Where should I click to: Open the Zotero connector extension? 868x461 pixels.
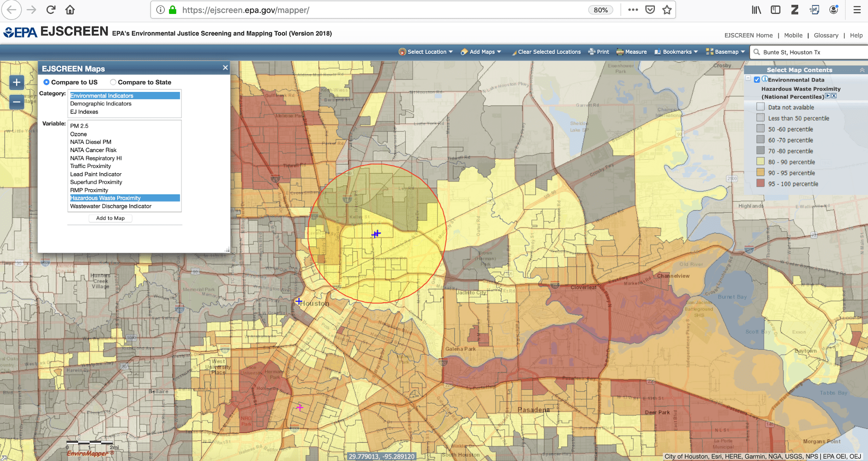(794, 10)
